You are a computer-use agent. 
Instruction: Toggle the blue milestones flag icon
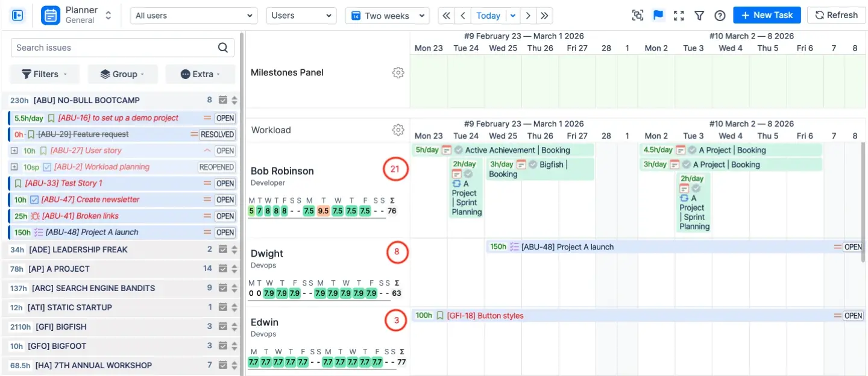[x=658, y=16]
